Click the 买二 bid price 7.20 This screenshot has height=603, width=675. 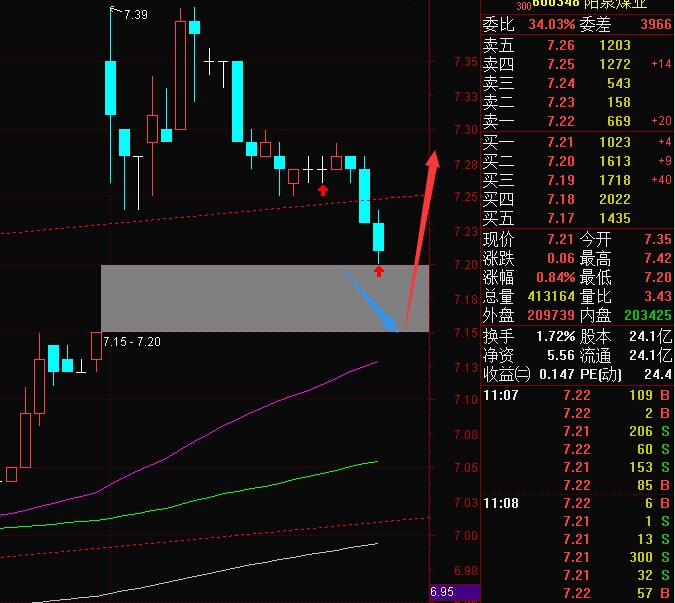click(x=560, y=161)
